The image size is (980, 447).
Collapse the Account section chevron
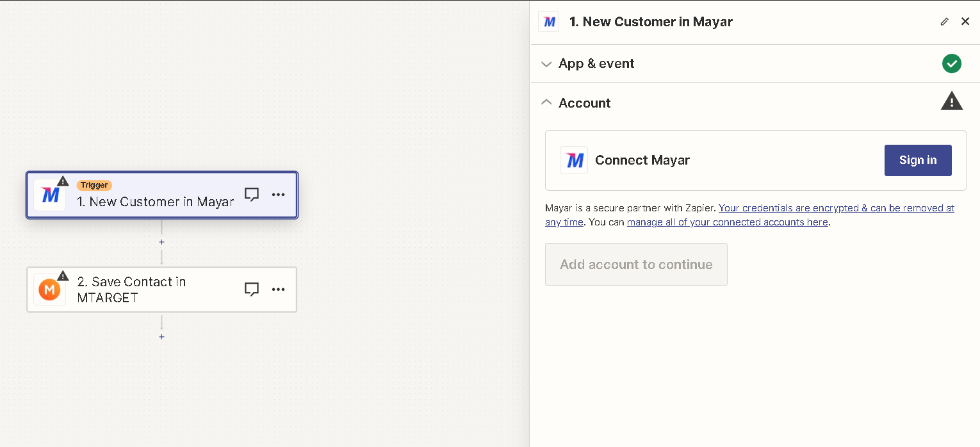[546, 102]
